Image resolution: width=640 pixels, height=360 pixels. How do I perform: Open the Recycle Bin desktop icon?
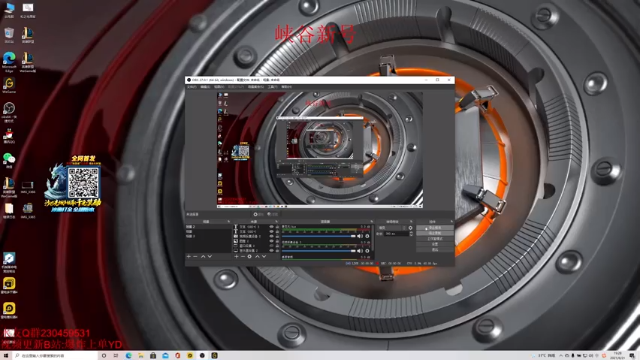tap(9, 35)
